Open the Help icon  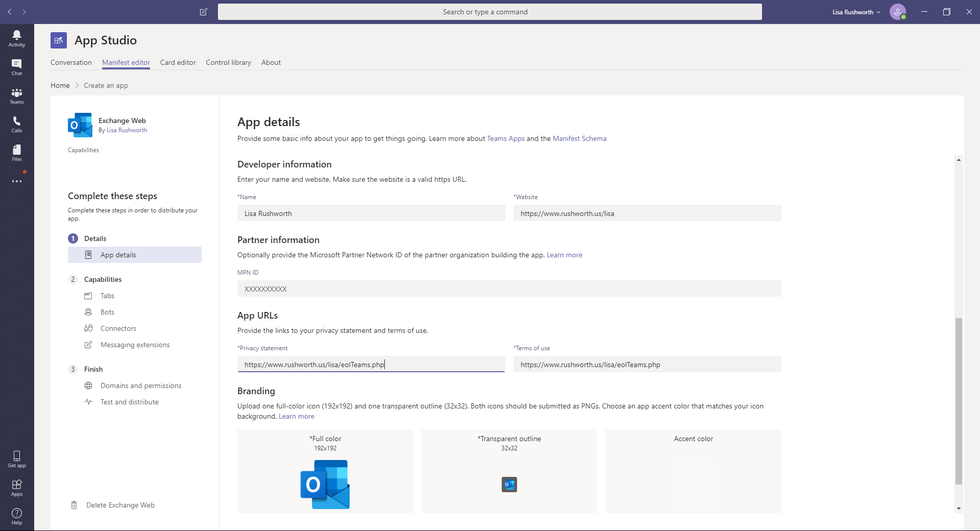point(17,516)
